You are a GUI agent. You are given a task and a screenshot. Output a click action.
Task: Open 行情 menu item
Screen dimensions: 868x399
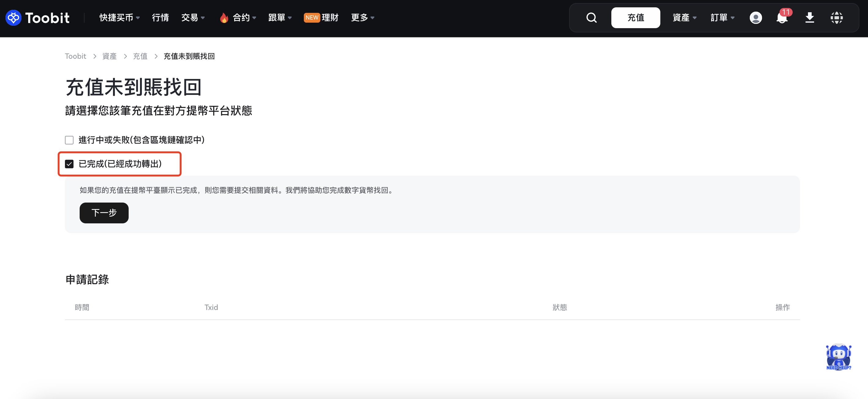[x=160, y=18]
